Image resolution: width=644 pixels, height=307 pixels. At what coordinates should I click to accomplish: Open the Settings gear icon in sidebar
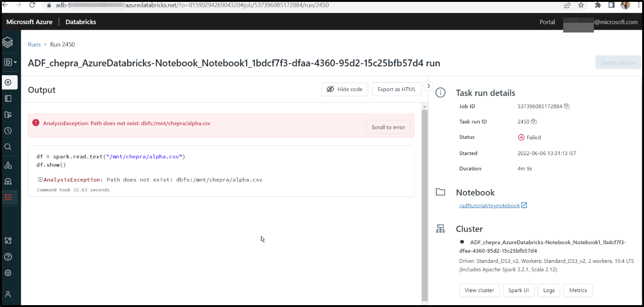click(8, 273)
